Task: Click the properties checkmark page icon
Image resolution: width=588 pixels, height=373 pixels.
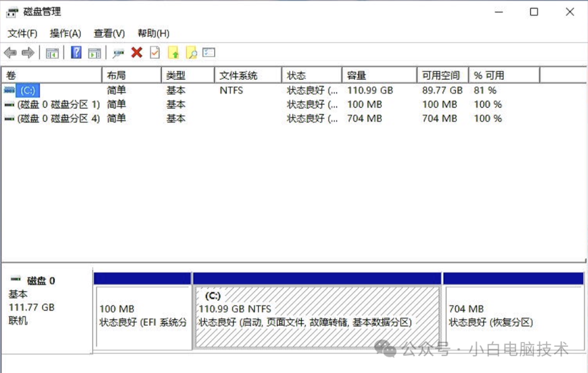Action: [x=155, y=53]
